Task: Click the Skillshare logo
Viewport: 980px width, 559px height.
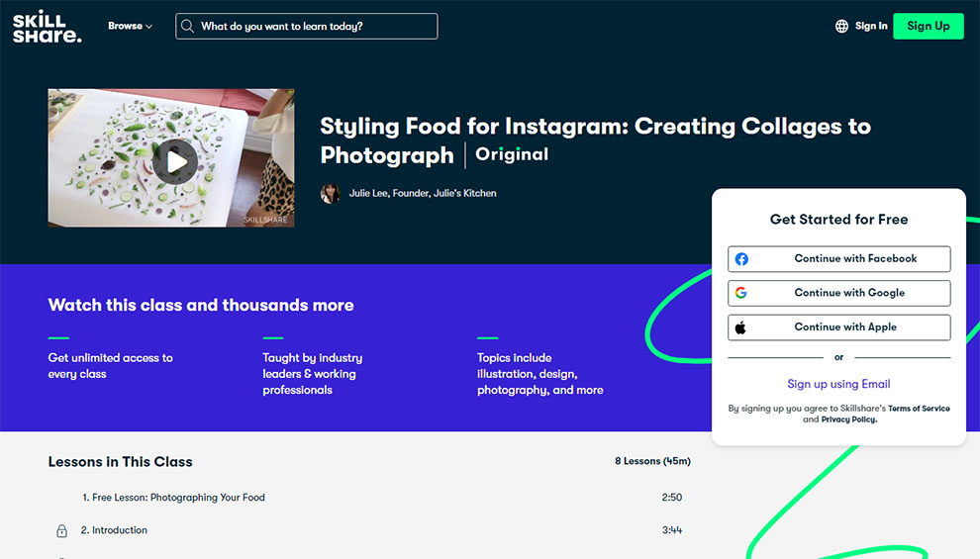Action: 48,27
